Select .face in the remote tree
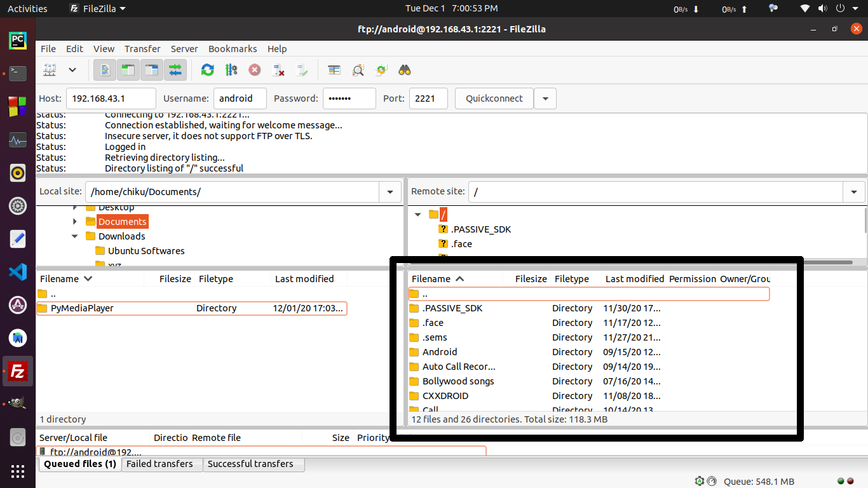 (x=462, y=244)
